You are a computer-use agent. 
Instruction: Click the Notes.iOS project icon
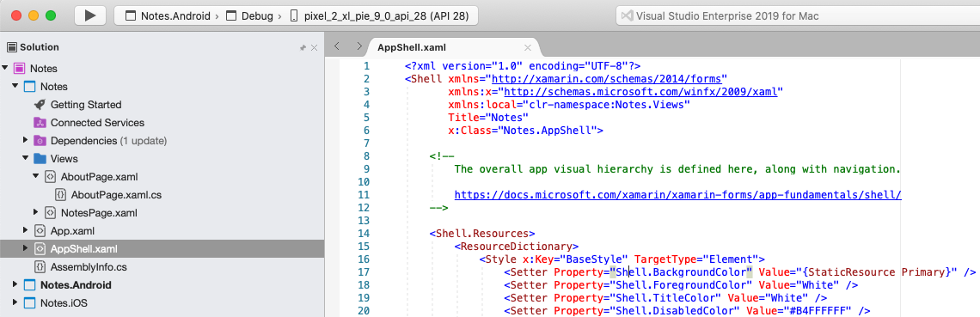click(x=29, y=303)
